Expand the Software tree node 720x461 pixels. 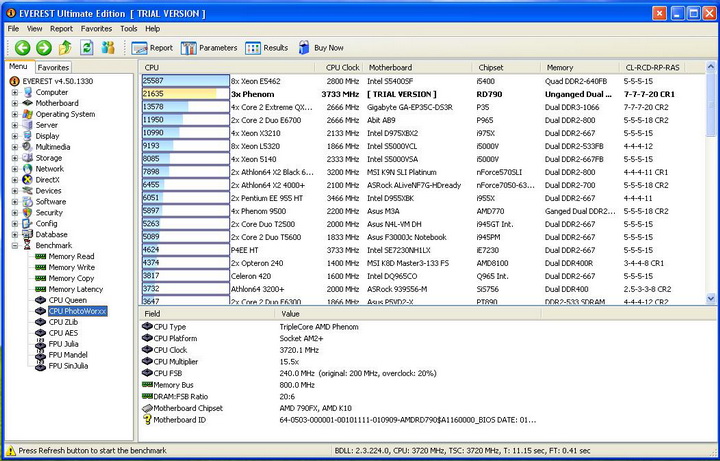click(15, 202)
